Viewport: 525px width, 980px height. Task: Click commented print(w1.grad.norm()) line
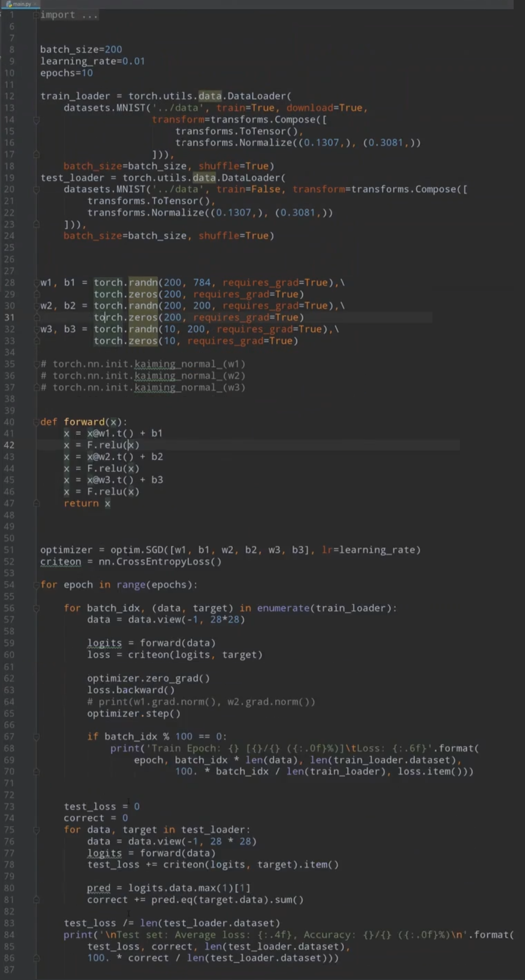click(201, 702)
